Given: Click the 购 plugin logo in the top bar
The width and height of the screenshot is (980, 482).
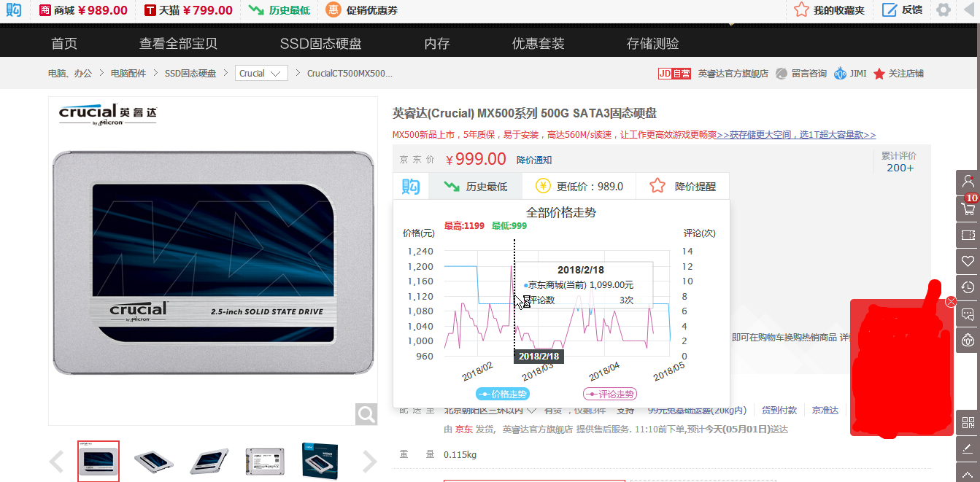Looking at the screenshot, I should (13, 10).
